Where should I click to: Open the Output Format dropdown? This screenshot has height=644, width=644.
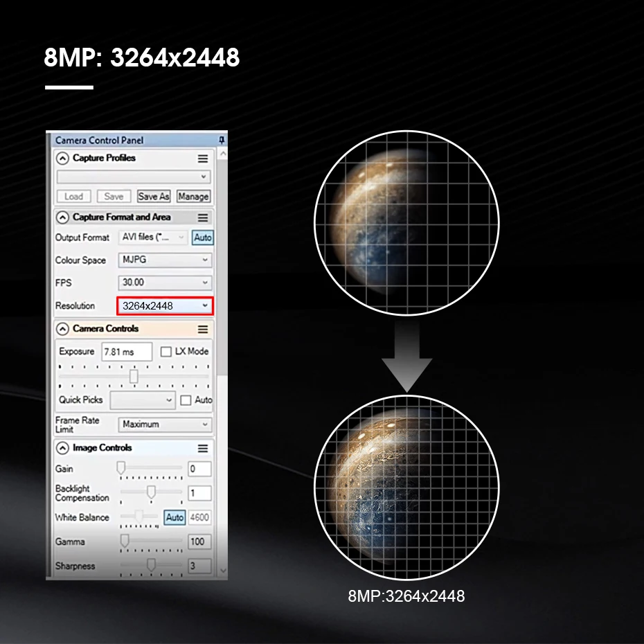[153, 237]
